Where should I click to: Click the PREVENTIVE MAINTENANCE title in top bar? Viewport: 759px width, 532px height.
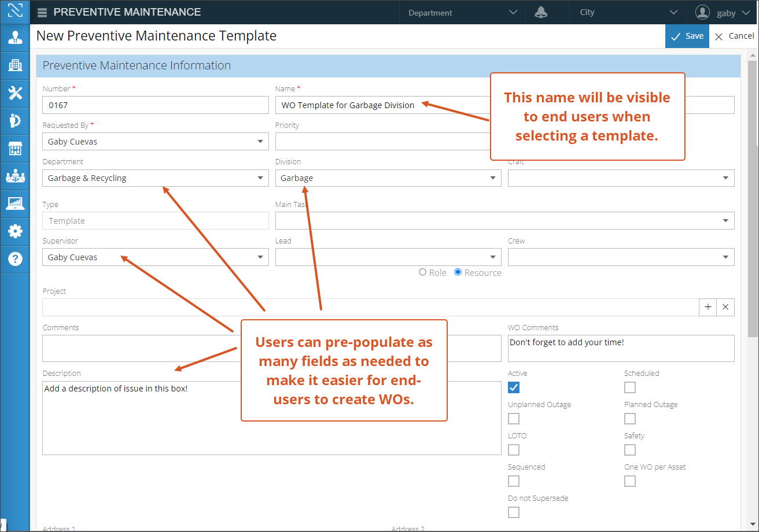tap(127, 12)
